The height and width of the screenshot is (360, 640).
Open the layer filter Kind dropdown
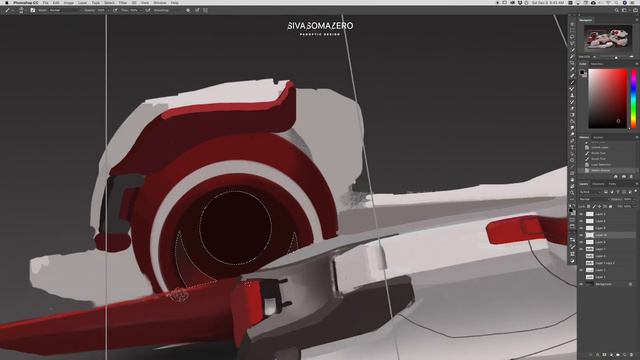tap(590, 192)
